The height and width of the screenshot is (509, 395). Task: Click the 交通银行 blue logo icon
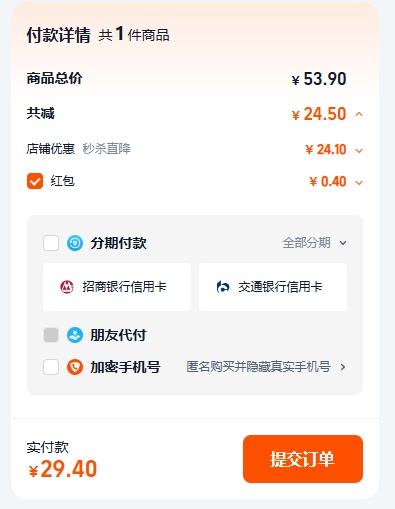(223, 287)
